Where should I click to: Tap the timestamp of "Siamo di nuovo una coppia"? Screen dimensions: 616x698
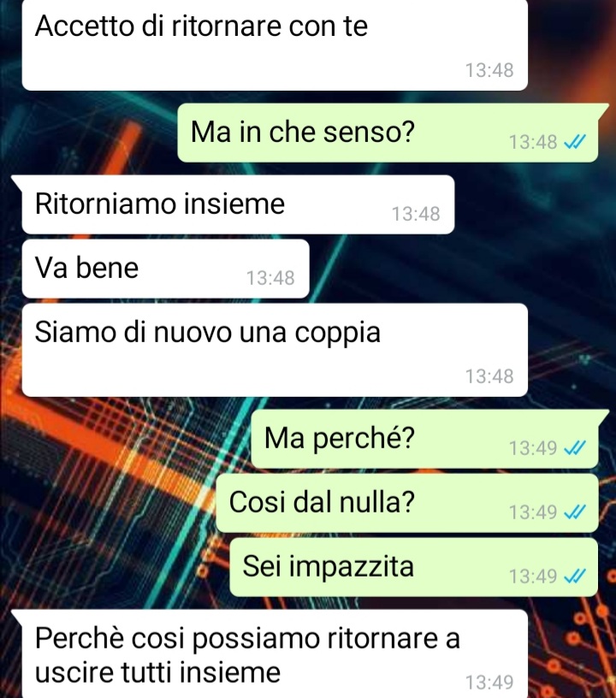[489, 376]
